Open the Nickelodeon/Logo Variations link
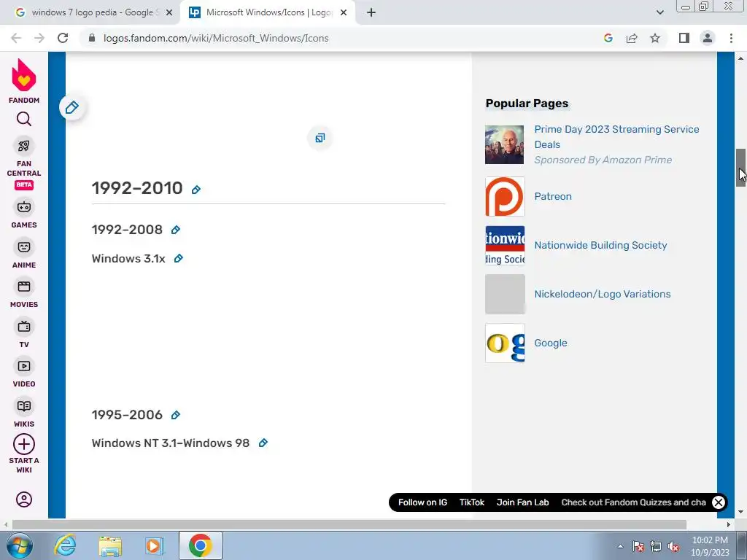This screenshot has height=560, width=747. (x=602, y=294)
